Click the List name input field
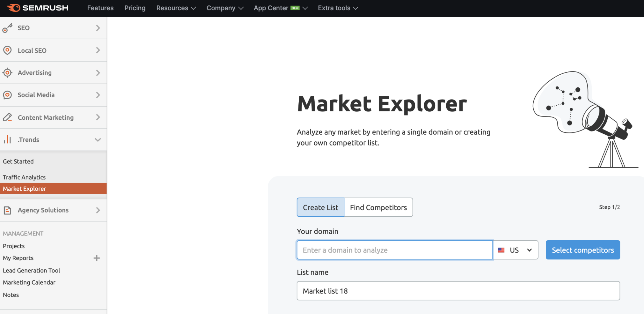This screenshot has height=314, width=644. [458, 291]
